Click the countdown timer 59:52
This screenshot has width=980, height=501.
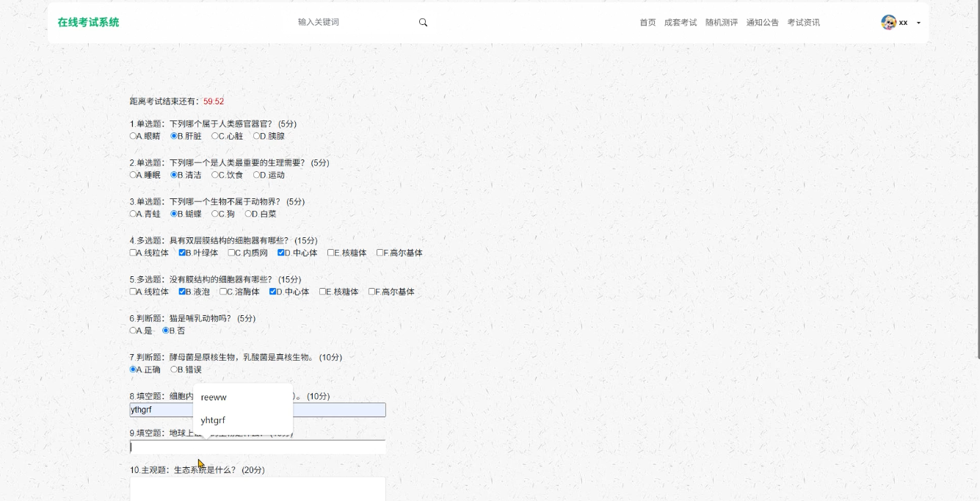click(x=214, y=101)
